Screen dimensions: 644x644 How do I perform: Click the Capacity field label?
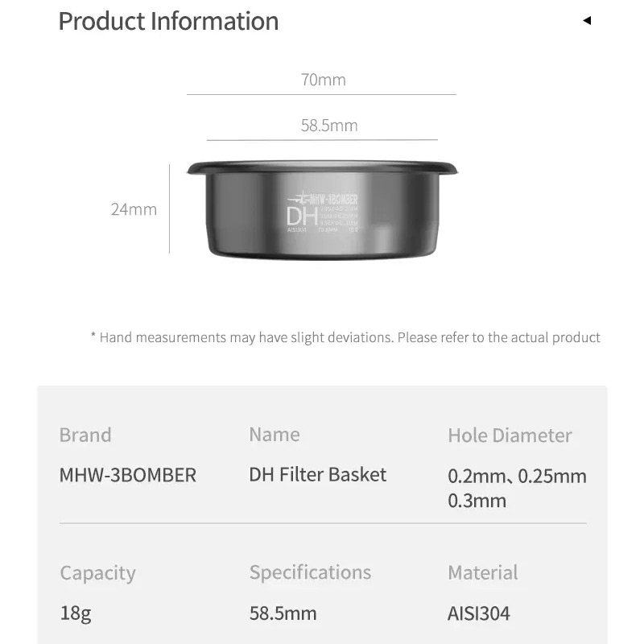pos(98,573)
